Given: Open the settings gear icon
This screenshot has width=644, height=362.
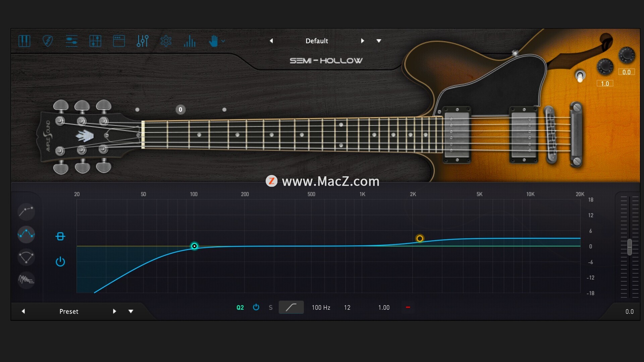Looking at the screenshot, I should click(x=166, y=41).
